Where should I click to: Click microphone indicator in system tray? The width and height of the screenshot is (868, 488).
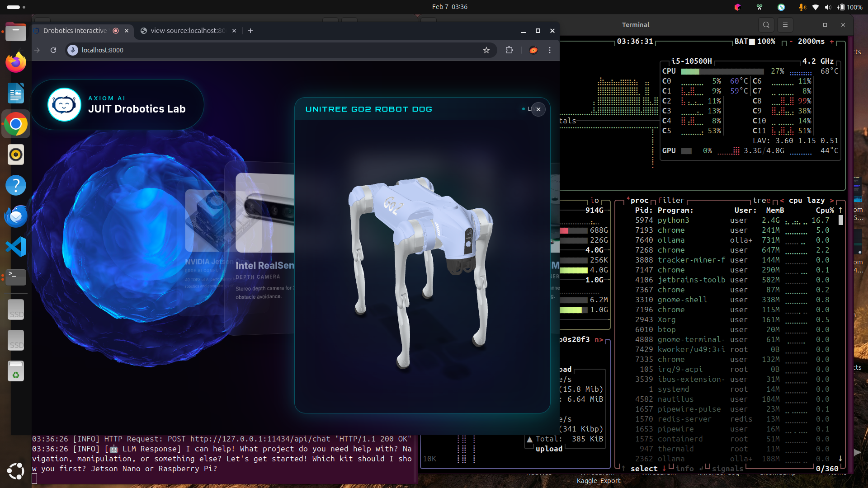point(802,7)
